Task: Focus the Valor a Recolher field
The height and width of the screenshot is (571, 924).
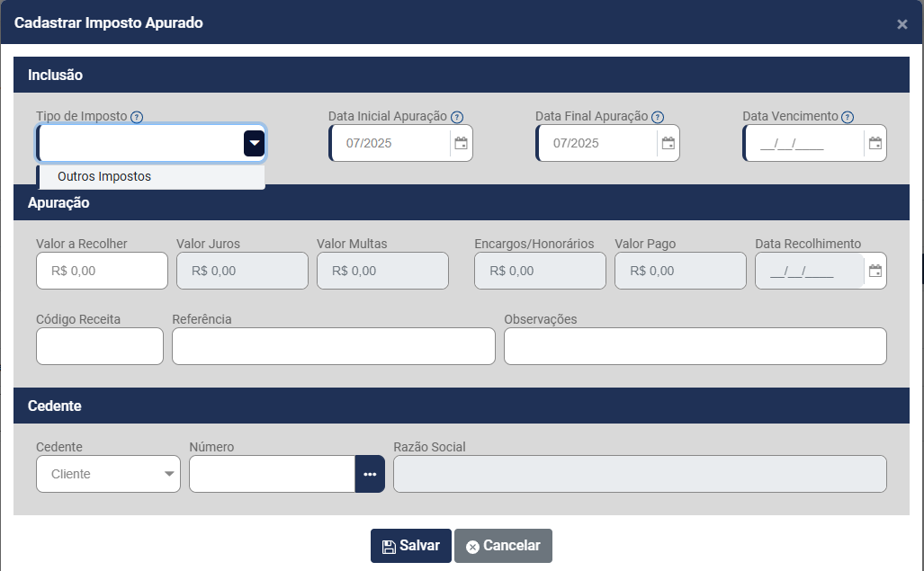Action: pyautogui.click(x=102, y=271)
